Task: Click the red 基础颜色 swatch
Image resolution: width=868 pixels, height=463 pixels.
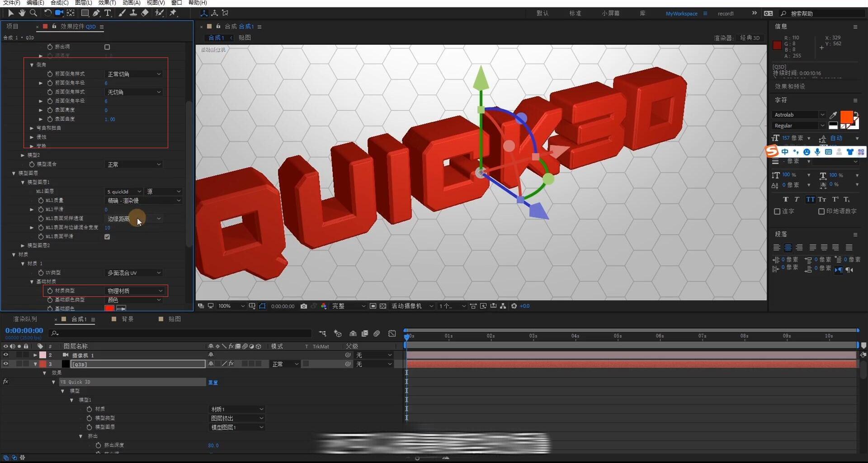Action: pyautogui.click(x=109, y=309)
